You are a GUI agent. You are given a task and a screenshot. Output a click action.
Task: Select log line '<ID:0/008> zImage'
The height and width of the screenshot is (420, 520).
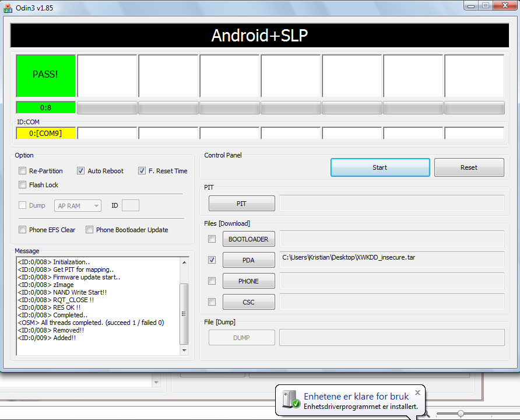coord(46,285)
